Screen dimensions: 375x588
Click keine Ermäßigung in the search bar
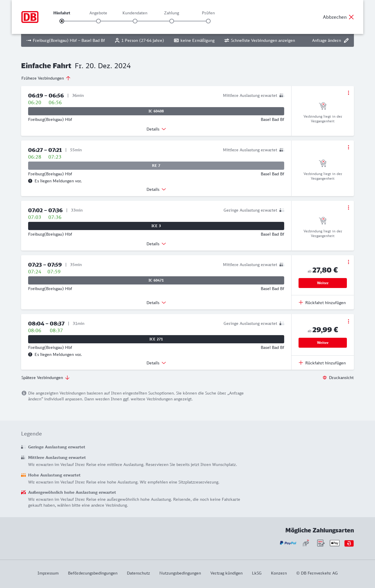click(194, 40)
